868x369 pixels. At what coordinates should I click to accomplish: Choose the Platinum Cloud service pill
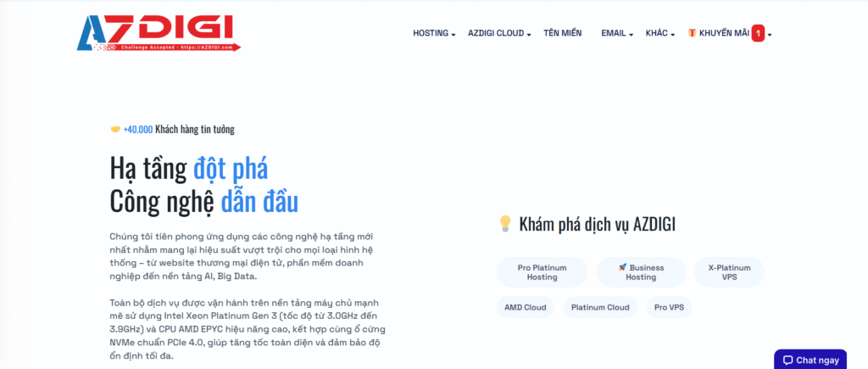pyautogui.click(x=600, y=307)
